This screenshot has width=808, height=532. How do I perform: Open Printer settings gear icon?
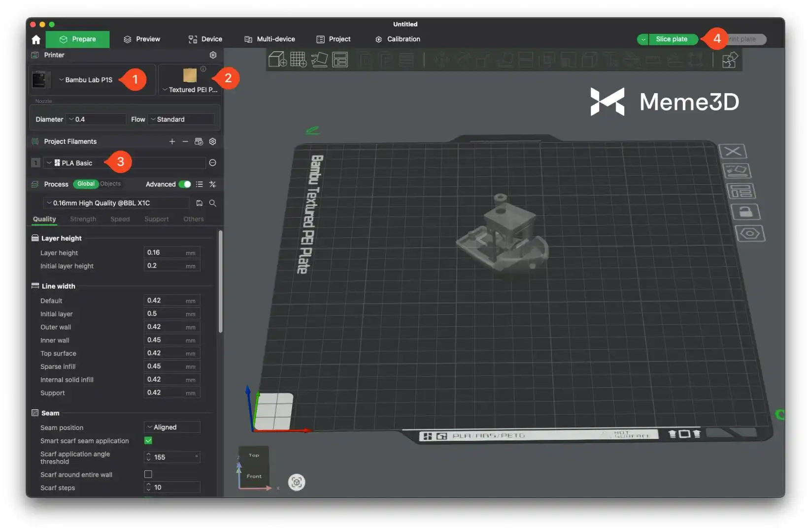[x=213, y=55]
